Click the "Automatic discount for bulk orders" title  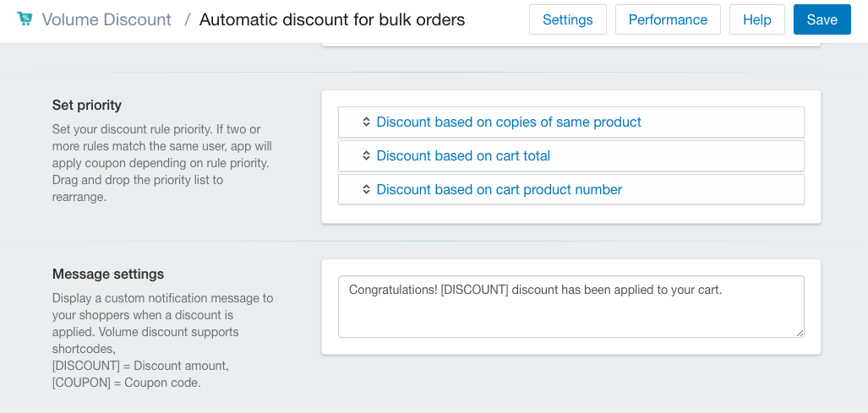tap(332, 19)
